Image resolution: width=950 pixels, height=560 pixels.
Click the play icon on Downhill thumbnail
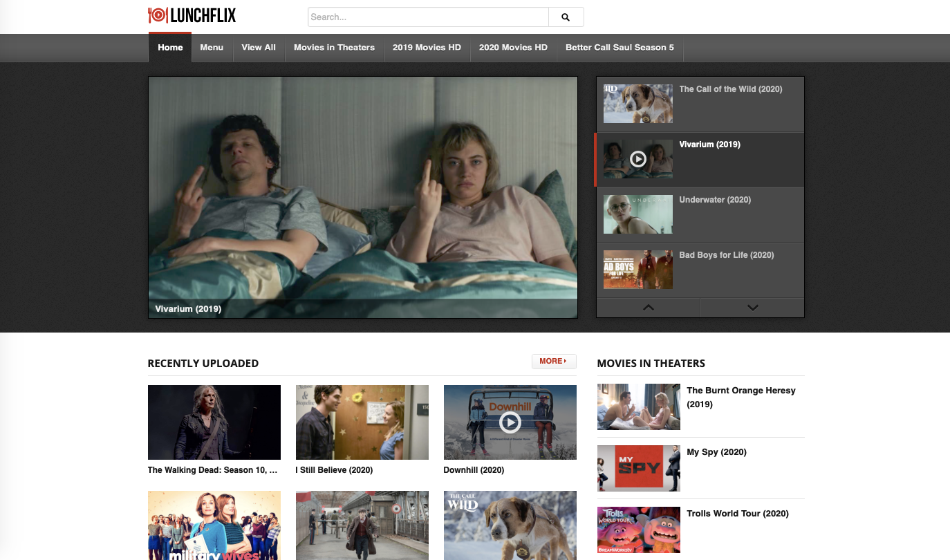pyautogui.click(x=510, y=422)
